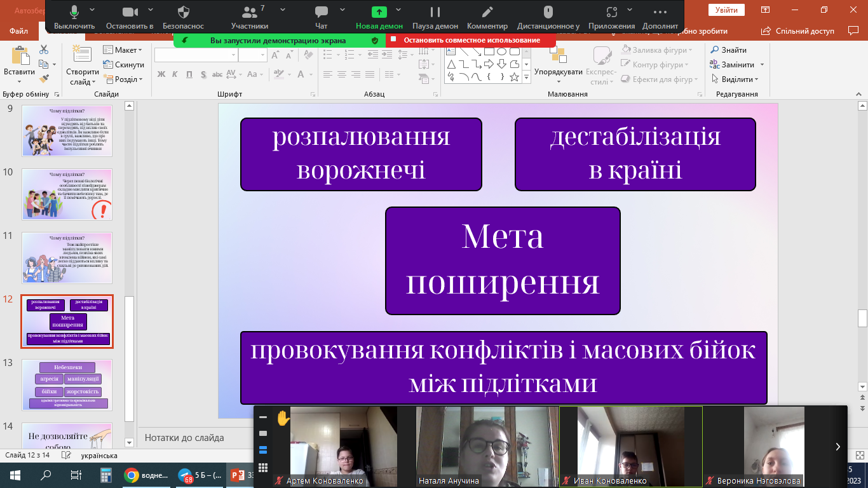Open the Zoom chat icon

point(322,12)
